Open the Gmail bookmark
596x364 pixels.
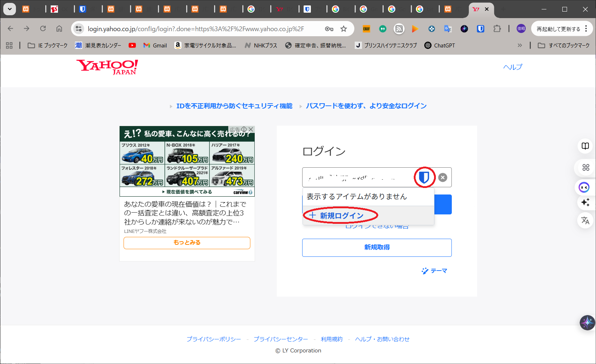point(155,45)
